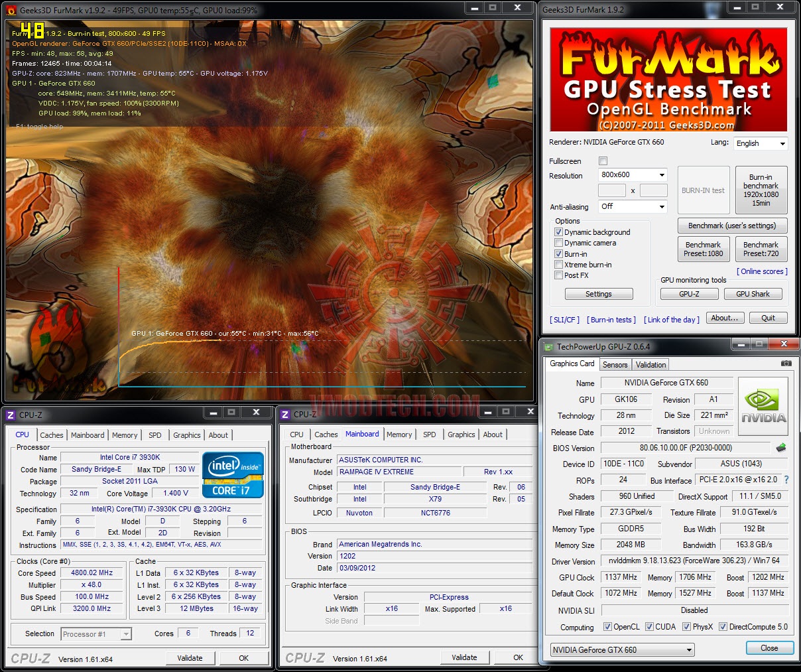
Task: Click the Bus Interface question mark icon
Action: (786, 480)
